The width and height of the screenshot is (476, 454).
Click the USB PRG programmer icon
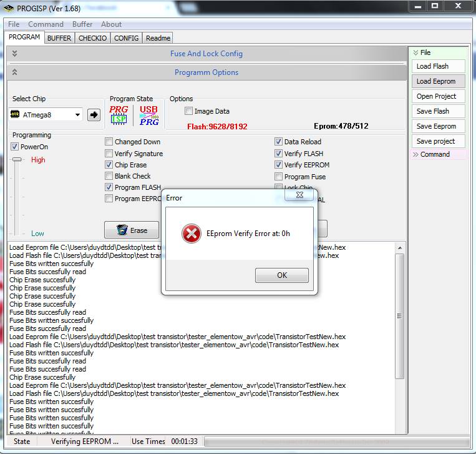pyautogui.click(x=148, y=115)
